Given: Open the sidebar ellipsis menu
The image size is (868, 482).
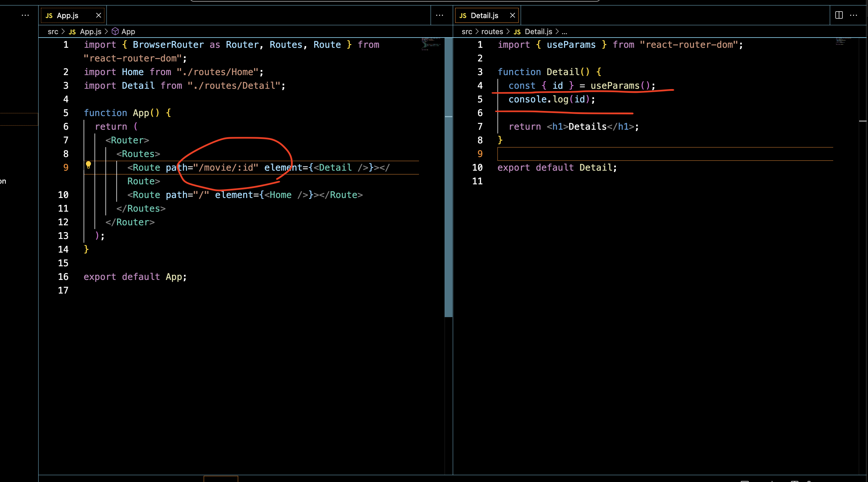Looking at the screenshot, I should (x=25, y=15).
